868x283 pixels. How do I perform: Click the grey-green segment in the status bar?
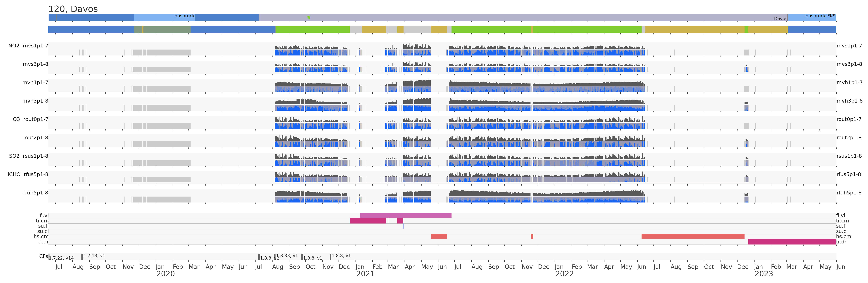(167, 30)
